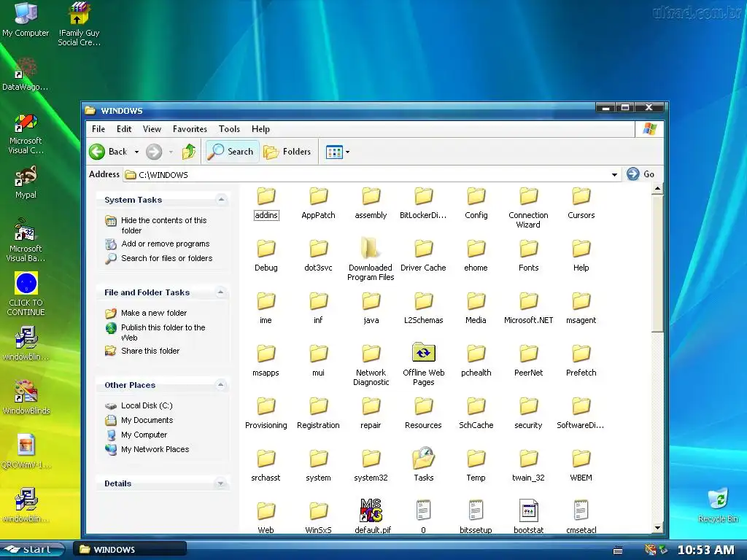
Task: Select Microsoft Visual C desktop shortcut
Action: point(26,134)
